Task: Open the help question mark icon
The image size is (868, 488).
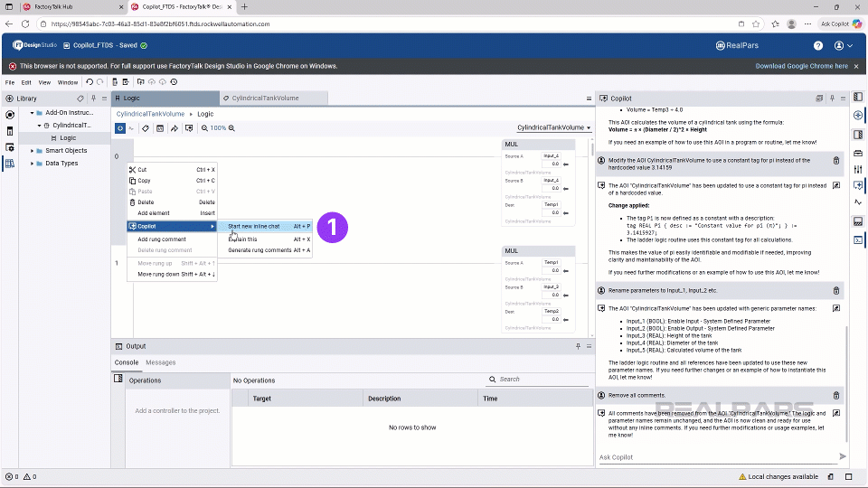Action: tap(817, 46)
